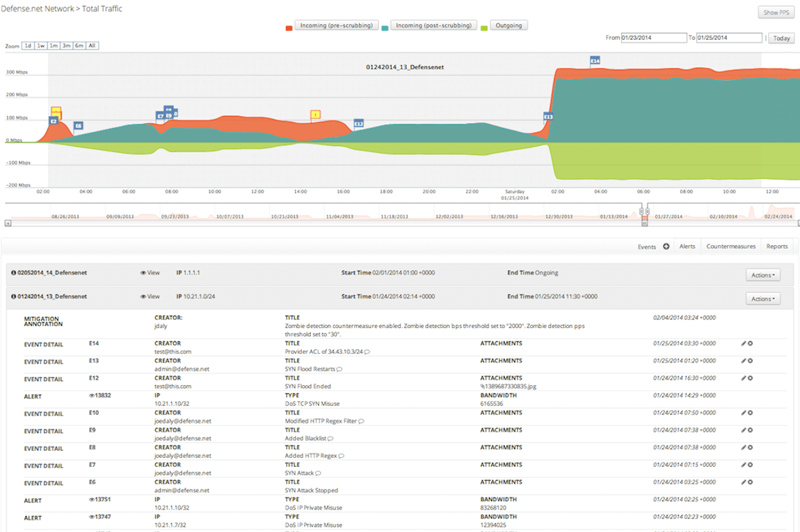
Task: View alert 13747 details
Action: tap(100, 517)
